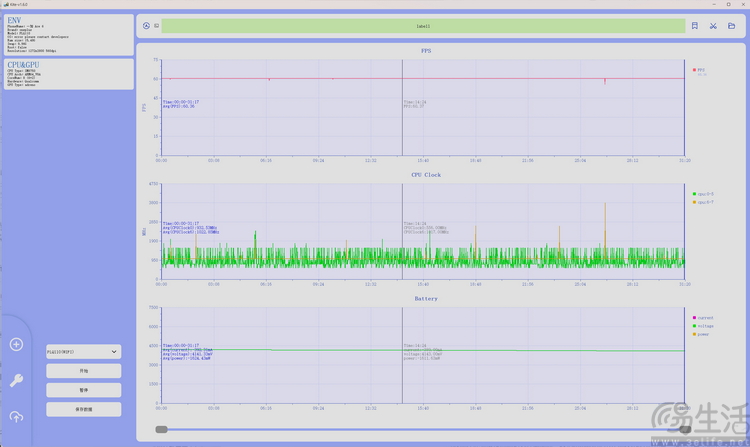Click the add (plus) icon in sidebar
750x447 pixels.
(x=16, y=345)
